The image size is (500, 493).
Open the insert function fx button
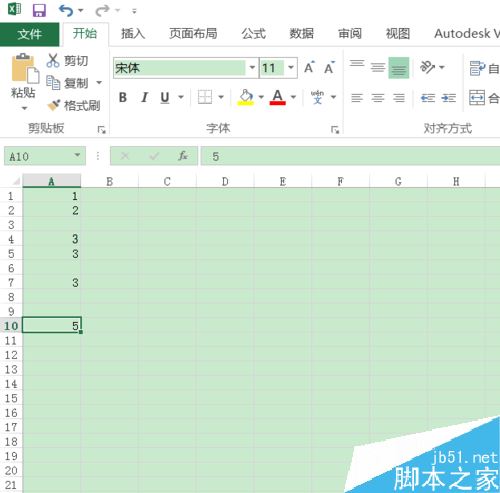(x=183, y=156)
